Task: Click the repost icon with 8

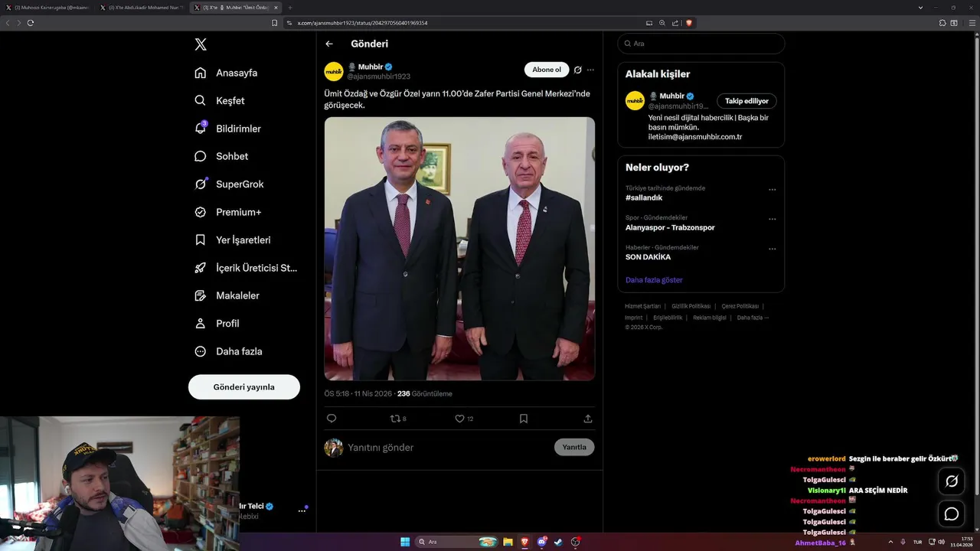Action: (x=398, y=419)
